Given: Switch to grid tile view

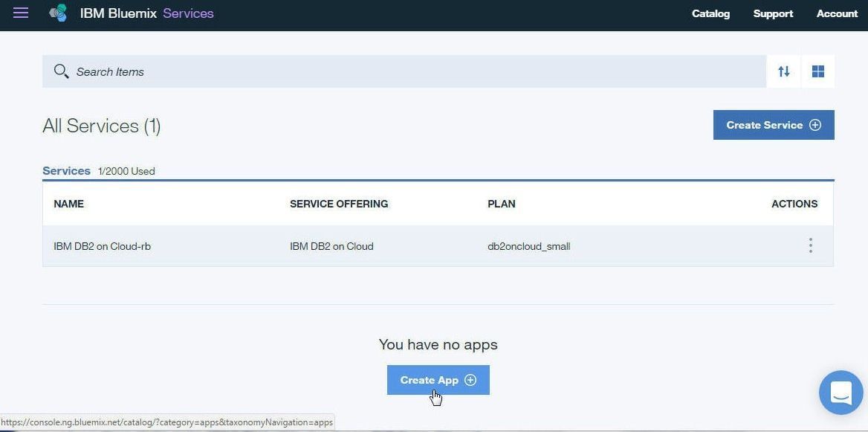Looking at the screenshot, I should coord(817,71).
